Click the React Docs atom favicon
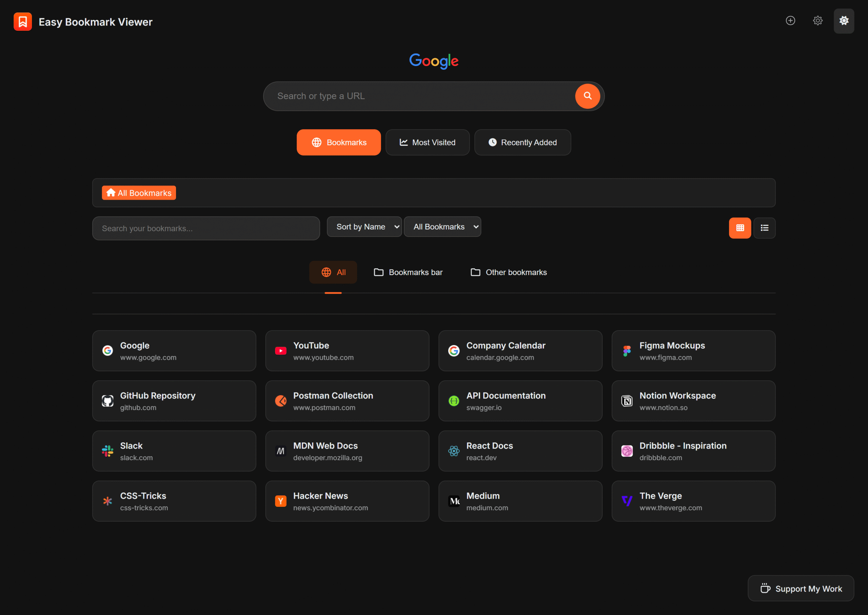 click(x=454, y=451)
